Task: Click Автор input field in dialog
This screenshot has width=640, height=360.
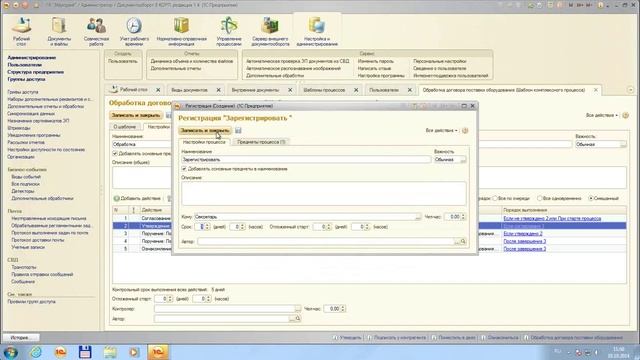Action: pyautogui.click(x=326, y=242)
